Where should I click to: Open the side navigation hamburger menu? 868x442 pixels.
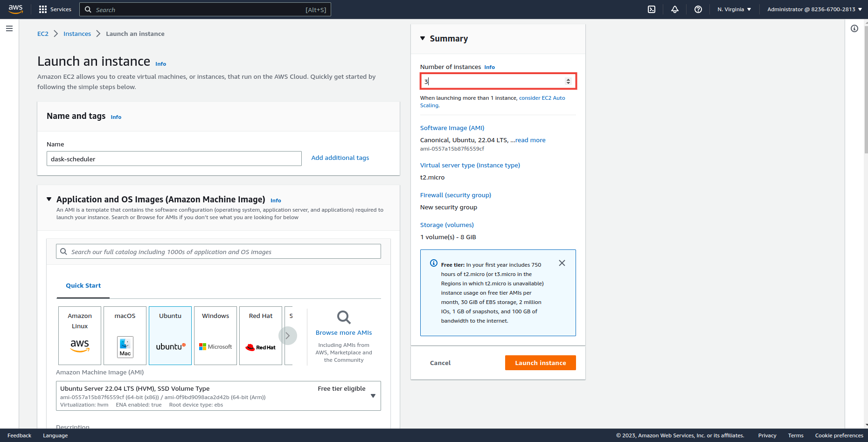click(x=9, y=28)
